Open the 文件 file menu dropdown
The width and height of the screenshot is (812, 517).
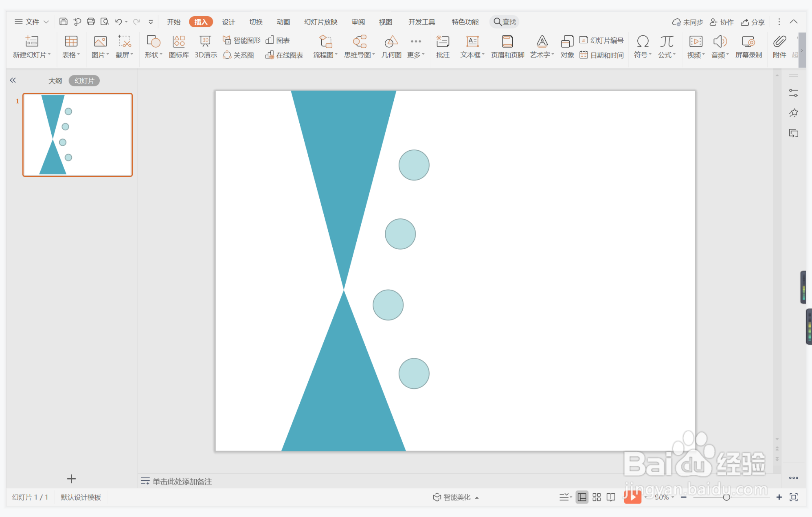32,22
